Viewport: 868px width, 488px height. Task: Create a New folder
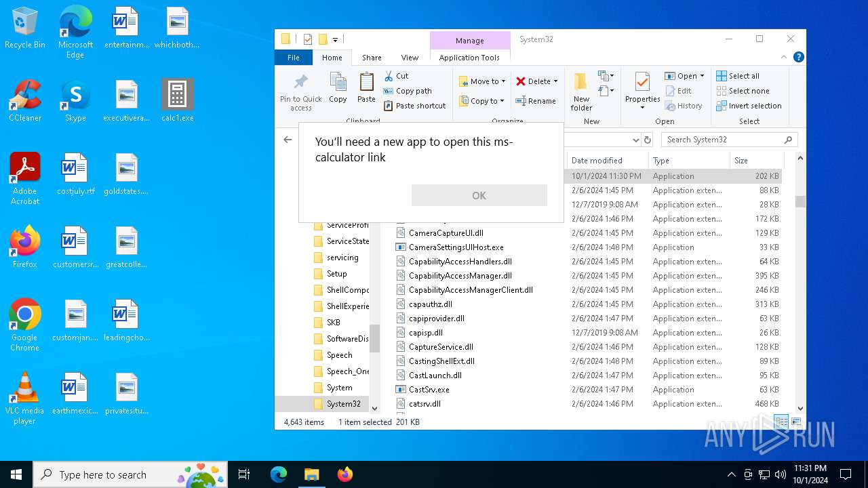(581, 92)
